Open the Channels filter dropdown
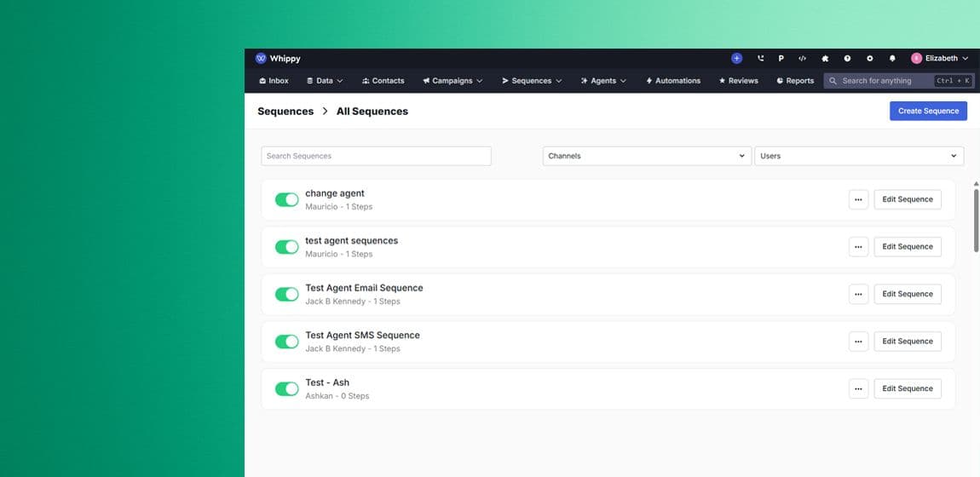This screenshot has height=477, width=980. pyautogui.click(x=646, y=156)
